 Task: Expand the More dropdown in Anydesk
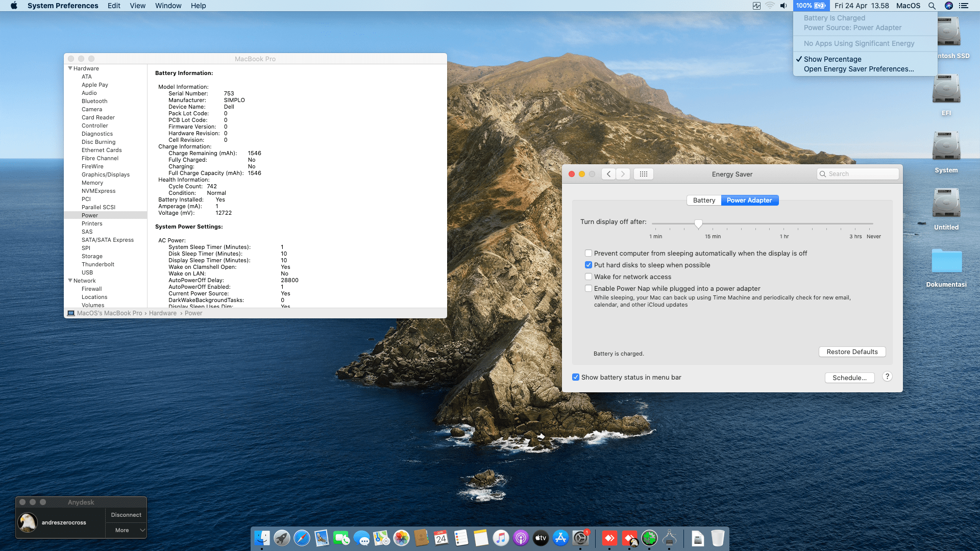(x=126, y=530)
